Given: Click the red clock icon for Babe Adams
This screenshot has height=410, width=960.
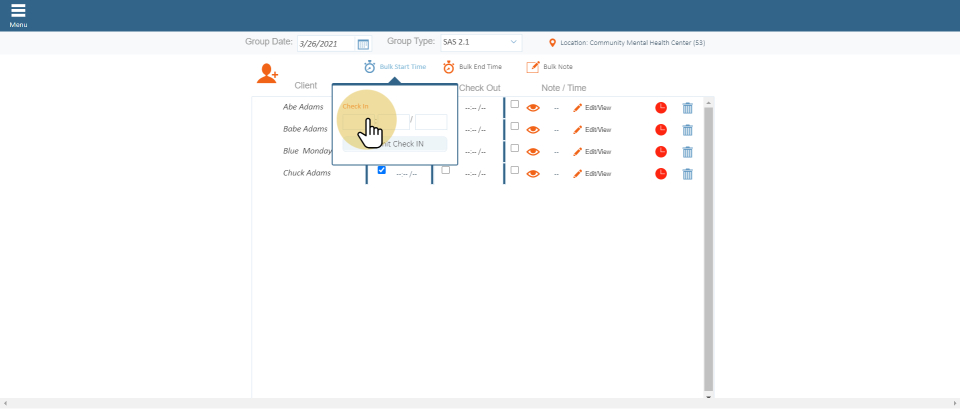Looking at the screenshot, I should point(661,130).
